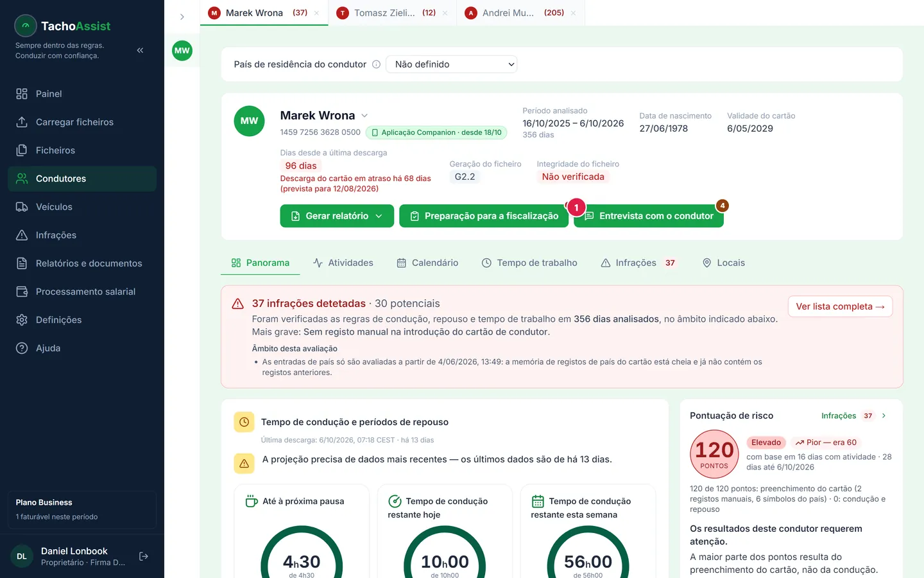Screen dimensions: 924x578
Task: Open the País de residência dropdown
Action: click(x=452, y=64)
